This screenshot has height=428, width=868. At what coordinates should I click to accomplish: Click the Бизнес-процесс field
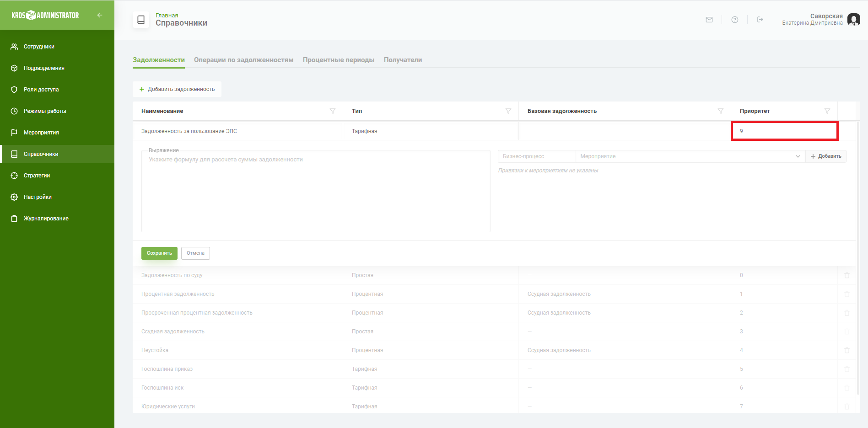click(536, 156)
